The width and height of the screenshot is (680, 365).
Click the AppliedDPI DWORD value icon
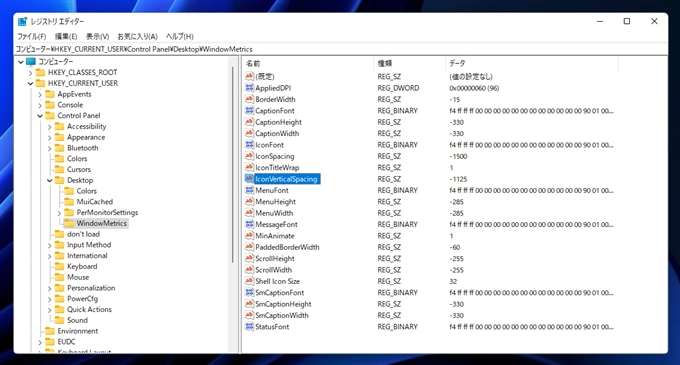249,88
